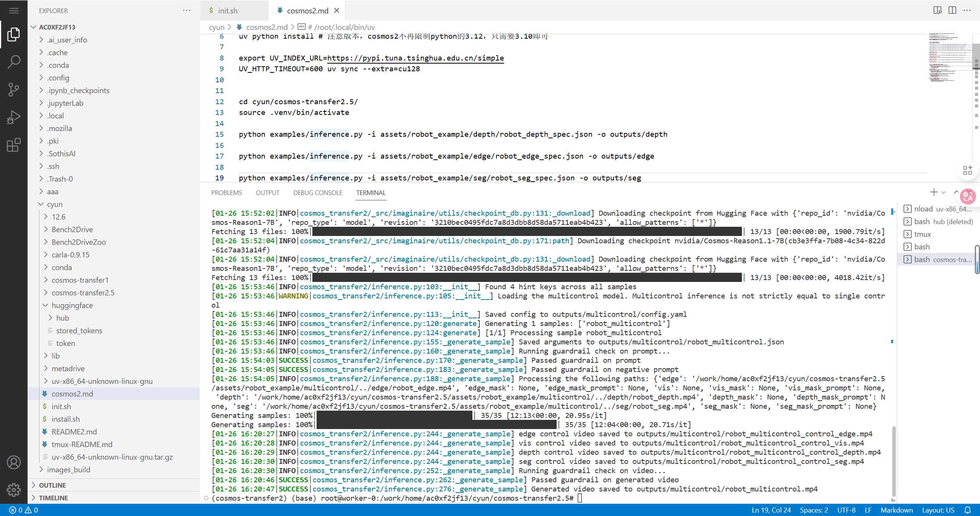
Task: Select the tmux terminal instance
Action: (922, 234)
